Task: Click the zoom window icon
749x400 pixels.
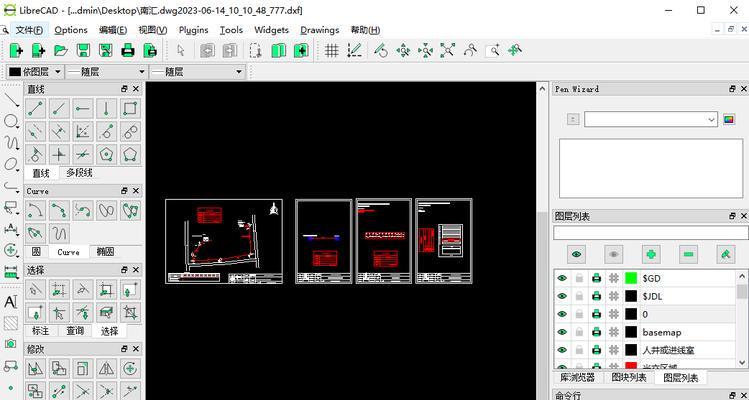Action: [492, 50]
